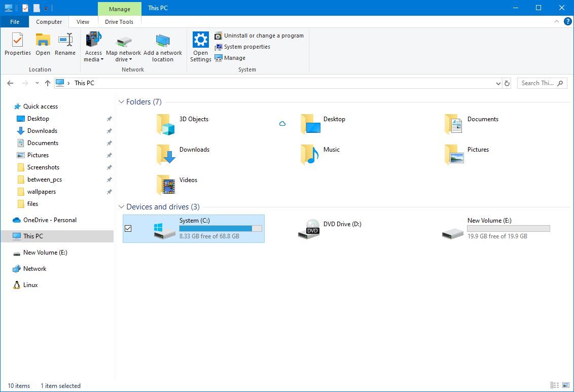Collapse the Folders (7) group
The width and height of the screenshot is (574, 392).
pyautogui.click(x=121, y=102)
